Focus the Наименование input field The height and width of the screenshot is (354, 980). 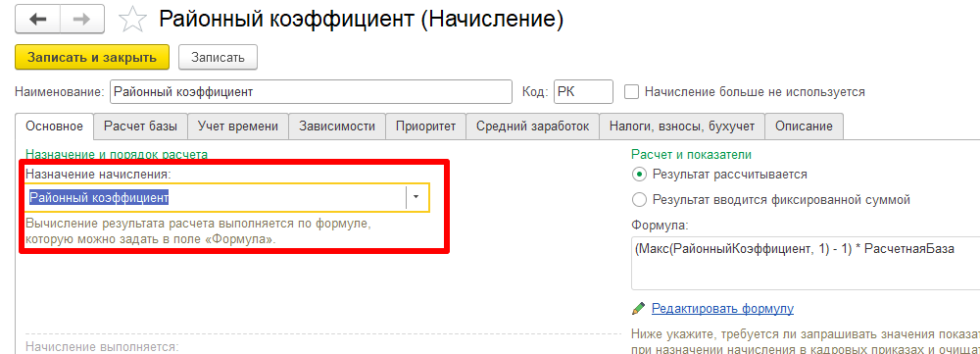(311, 92)
